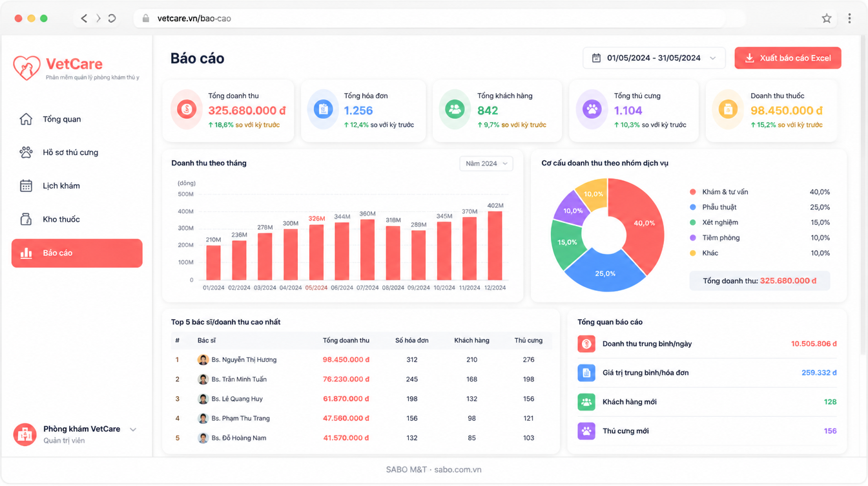Click the Tổng hóa đơn invoice icon
The image size is (868, 486).
[x=323, y=109]
